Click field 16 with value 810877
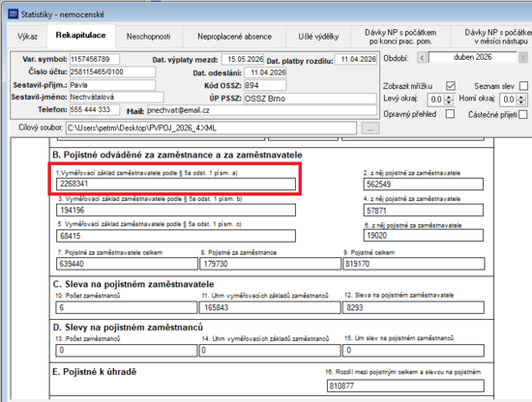The width and height of the screenshot is (532, 402). (405, 386)
